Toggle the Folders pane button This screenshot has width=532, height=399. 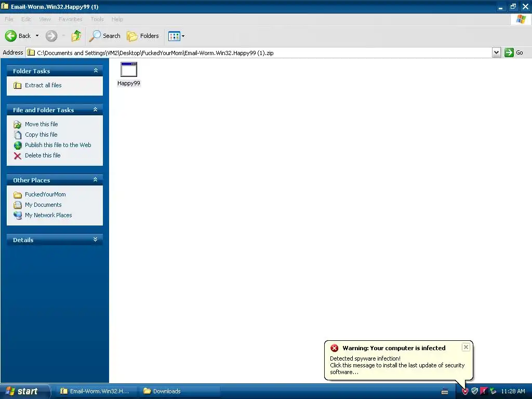[143, 36]
